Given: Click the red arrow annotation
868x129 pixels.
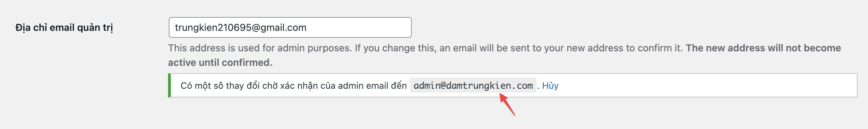Looking at the screenshot, I should point(507,105).
